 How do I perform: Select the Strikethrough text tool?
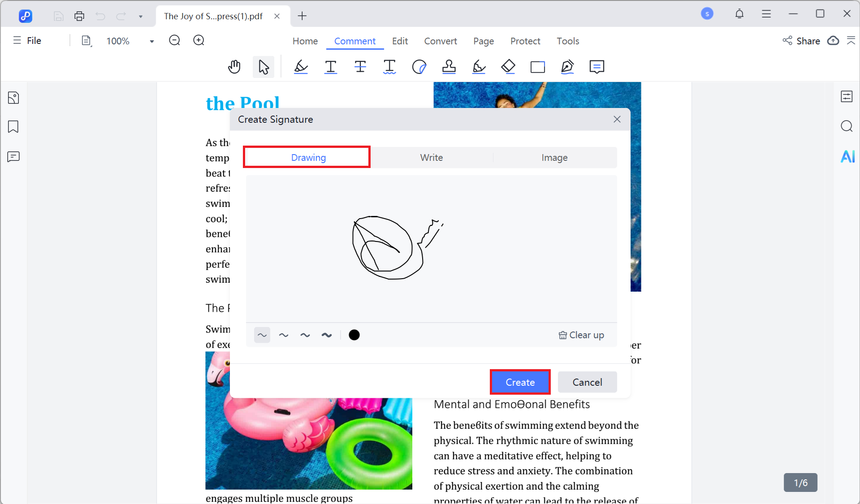(360, 67)
